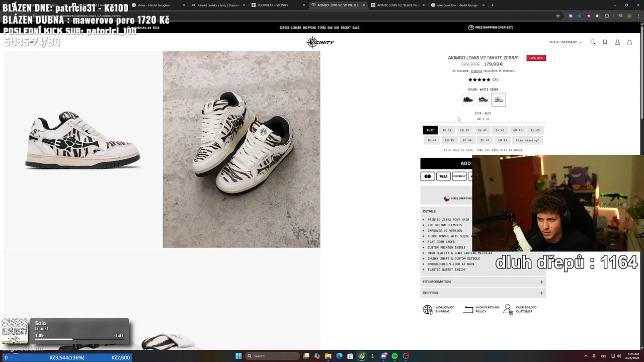644x362 pixels.
Task: Click the Chrome profile avatar
Action: click(x=629, y=16)
